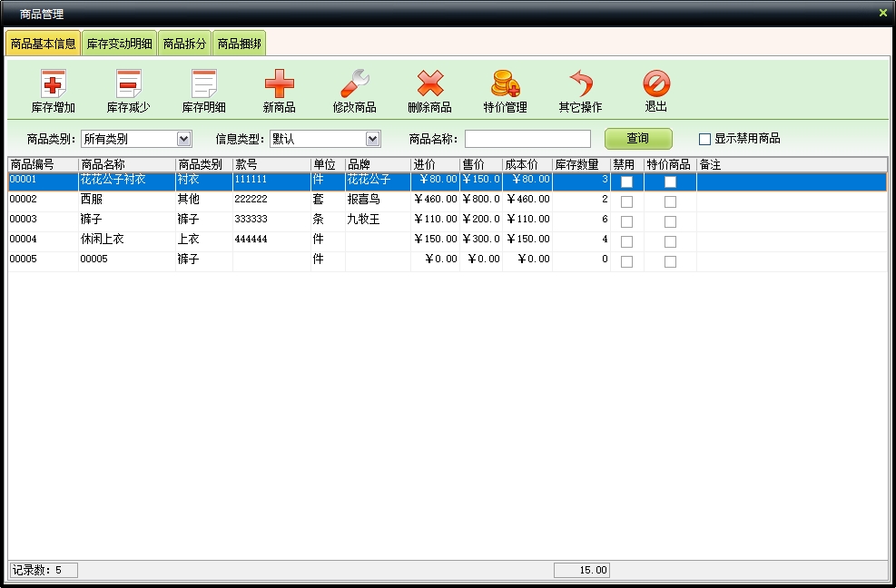Add a new product with 新商品 icon

point(279,84)
